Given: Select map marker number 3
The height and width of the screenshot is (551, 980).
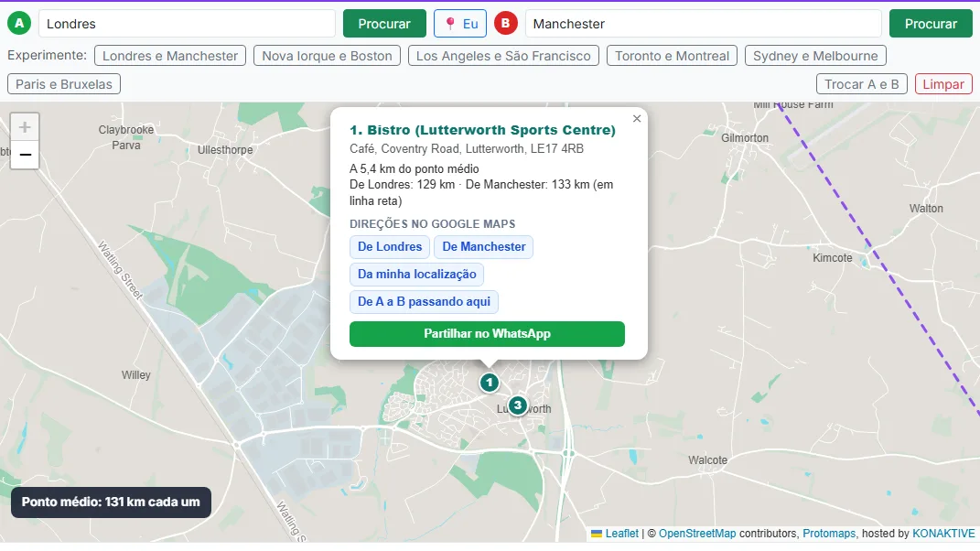Looking at the screenshot, I should [518, 405].
